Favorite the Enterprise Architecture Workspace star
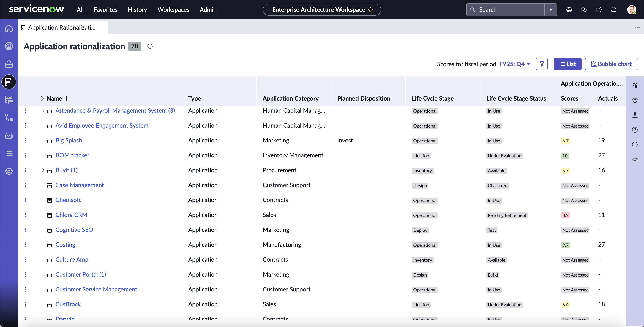The image size is (644, 327). (x=371, y=10)
